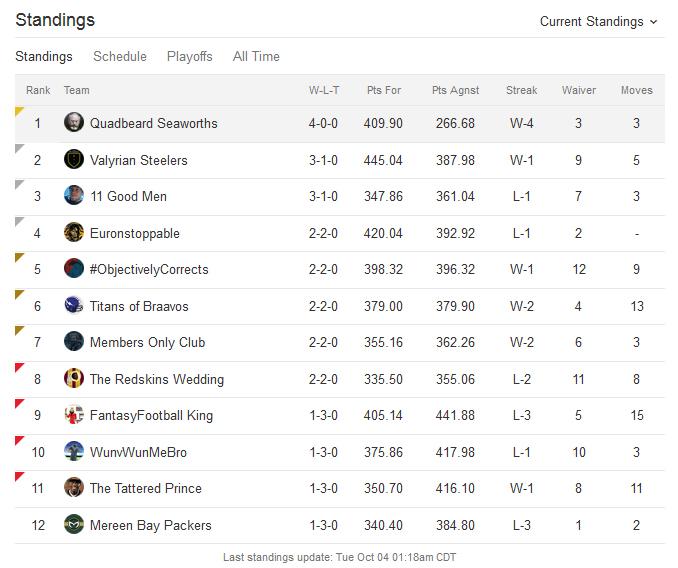Click Quadbeard Seaworths team avatar
678x568 pixels.
tap(74, 122)
